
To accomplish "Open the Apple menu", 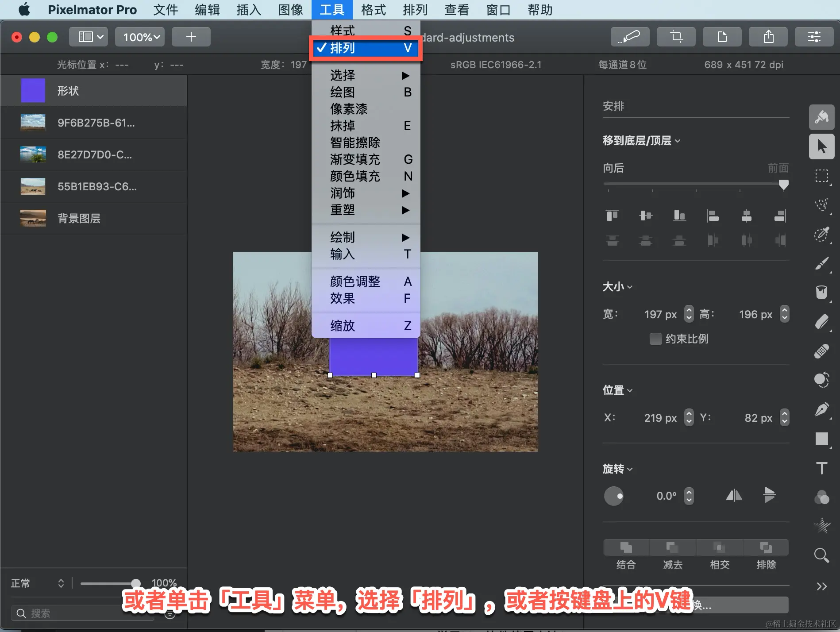I will click(24, 10).
